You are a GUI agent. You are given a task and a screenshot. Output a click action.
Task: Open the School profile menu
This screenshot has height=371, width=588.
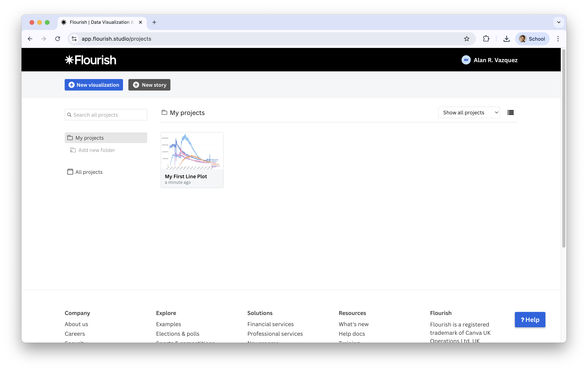click(532, 39)
